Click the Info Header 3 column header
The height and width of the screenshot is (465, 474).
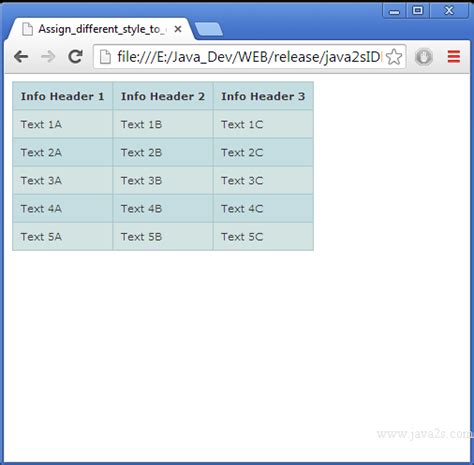(263, 96)
